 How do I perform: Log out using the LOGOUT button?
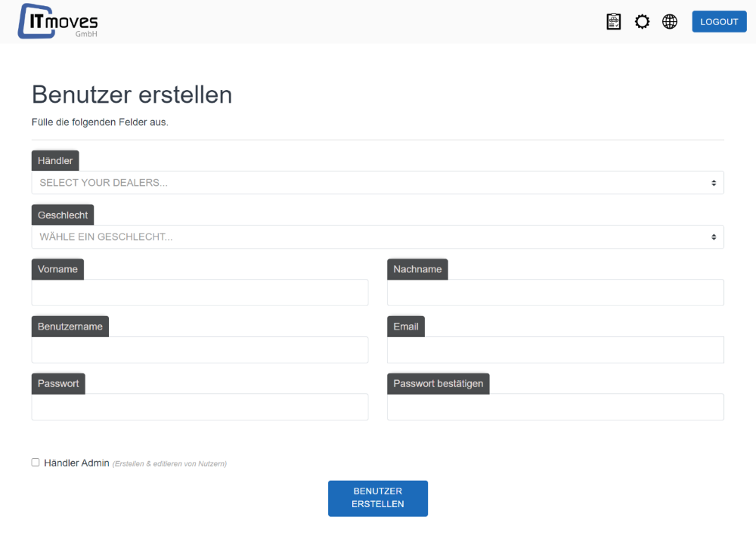point(719,22)
